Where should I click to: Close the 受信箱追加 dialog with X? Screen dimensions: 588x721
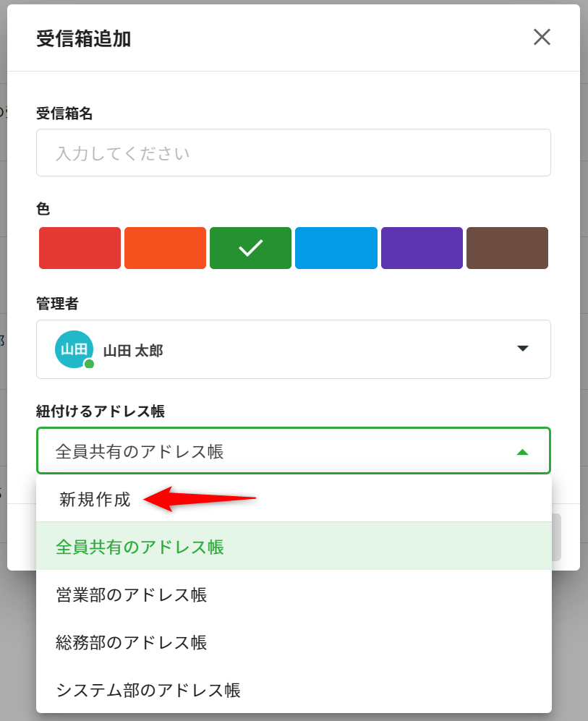[x=542, y=38]
